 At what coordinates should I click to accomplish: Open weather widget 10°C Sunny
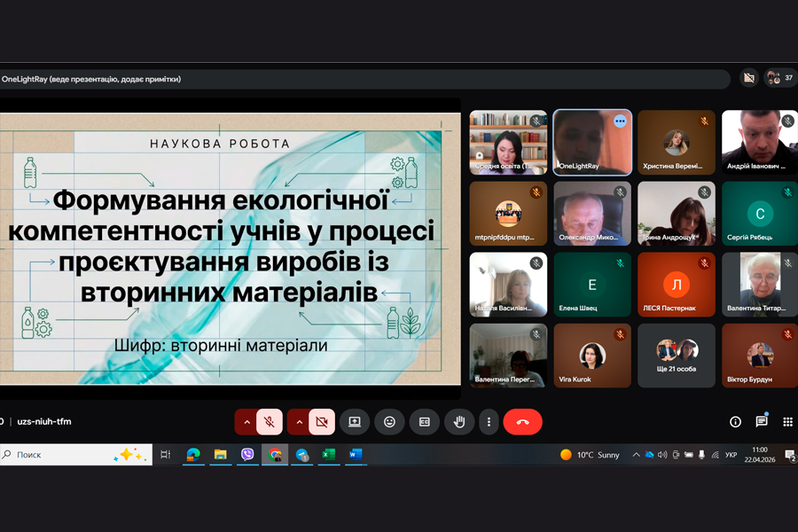point(590,455)
